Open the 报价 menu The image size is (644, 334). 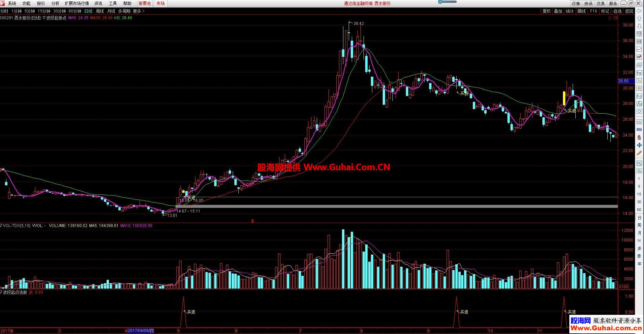point(41,3)
